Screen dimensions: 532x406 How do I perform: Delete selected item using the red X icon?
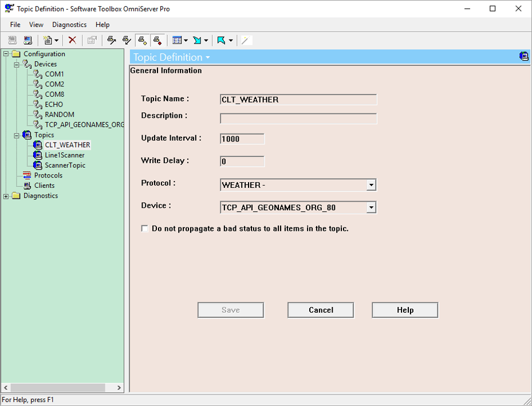72,40
